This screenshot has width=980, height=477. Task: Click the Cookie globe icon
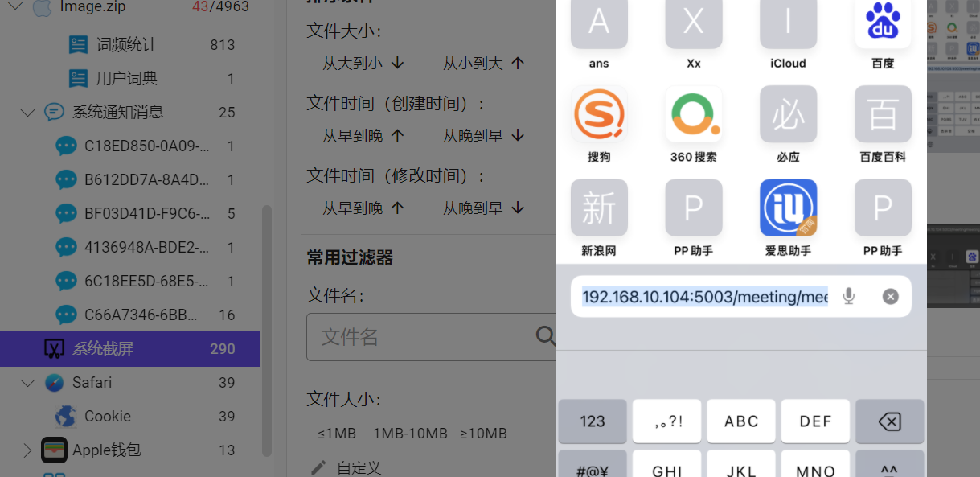(66, 417)
